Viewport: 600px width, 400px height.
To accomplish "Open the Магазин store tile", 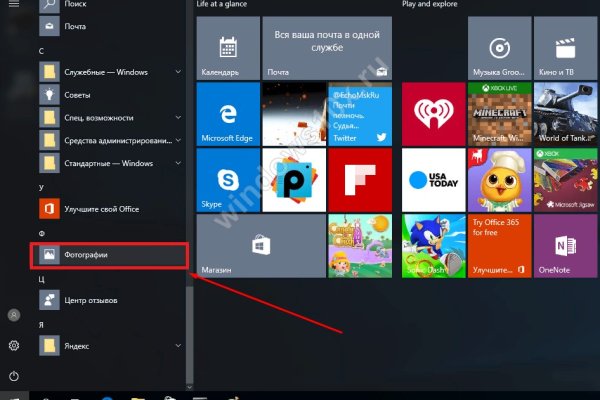I will [260, 245].
